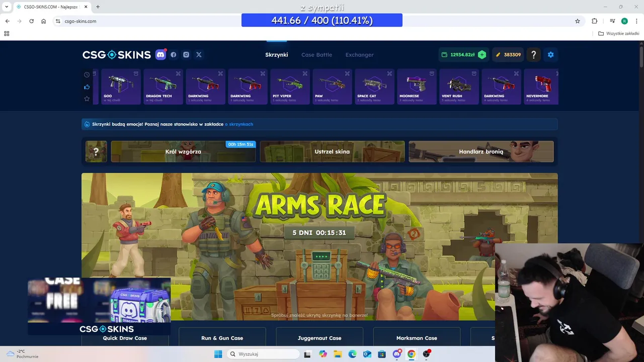Switch to the Exchanger tab

359,55
